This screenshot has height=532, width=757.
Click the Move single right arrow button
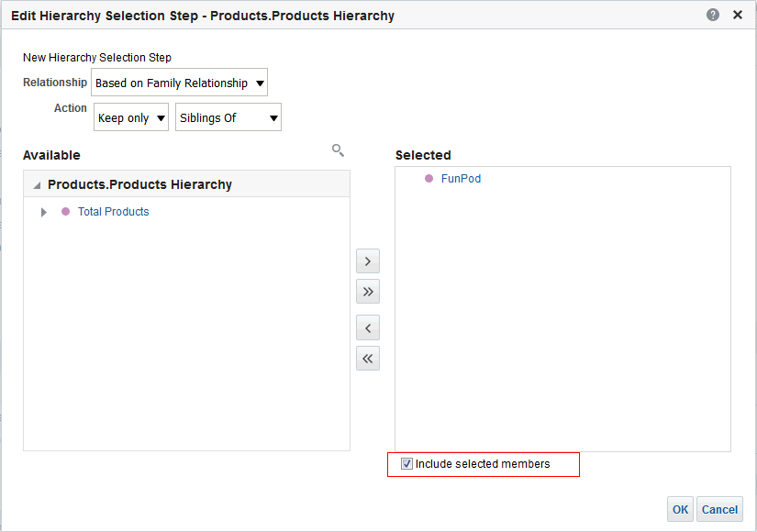tap(368, 261)
